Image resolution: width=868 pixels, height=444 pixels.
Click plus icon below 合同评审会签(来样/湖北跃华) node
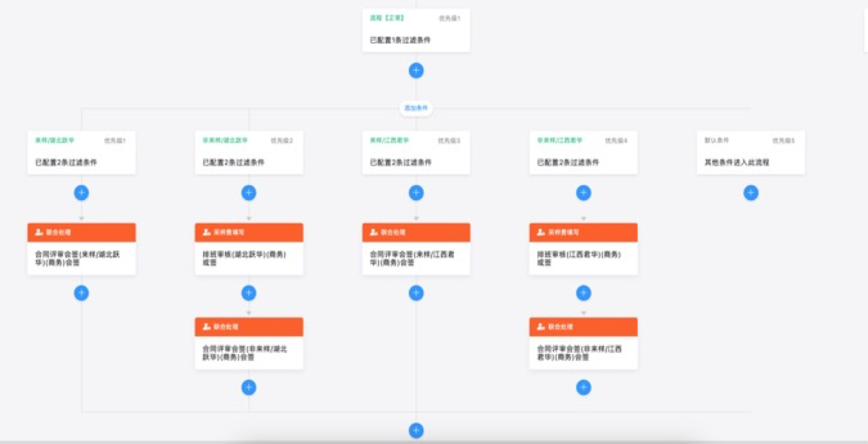[81, 293]
